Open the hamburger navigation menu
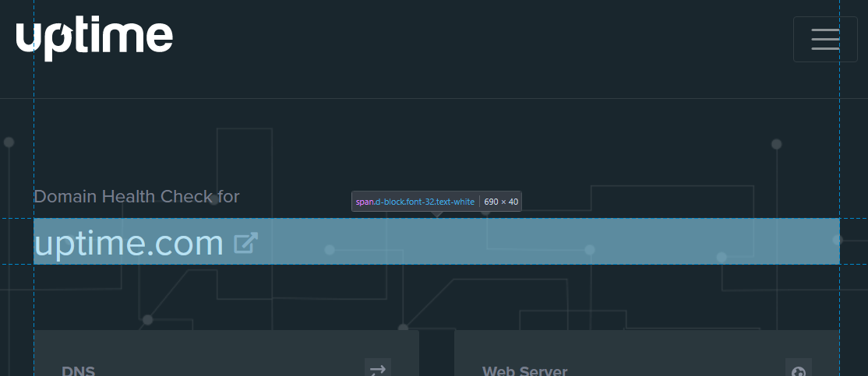The width and height of the screenshot is (868, 376). (825, 39)
